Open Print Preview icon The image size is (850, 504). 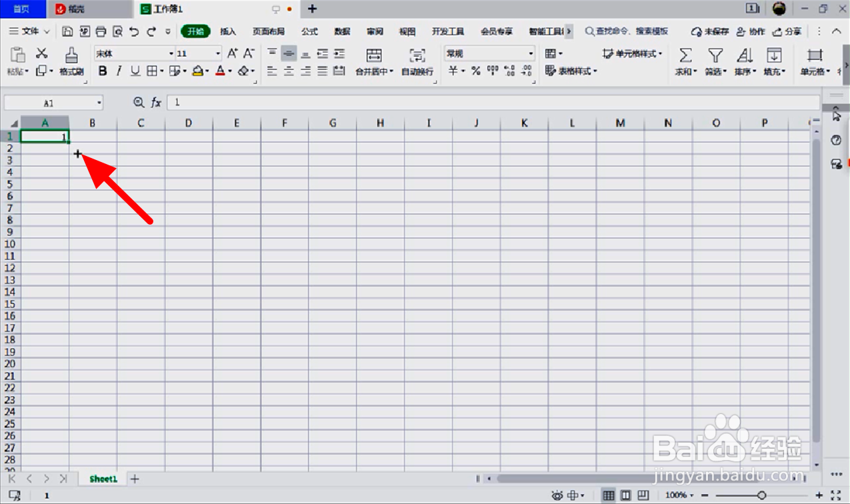click(x=117, y=31)
